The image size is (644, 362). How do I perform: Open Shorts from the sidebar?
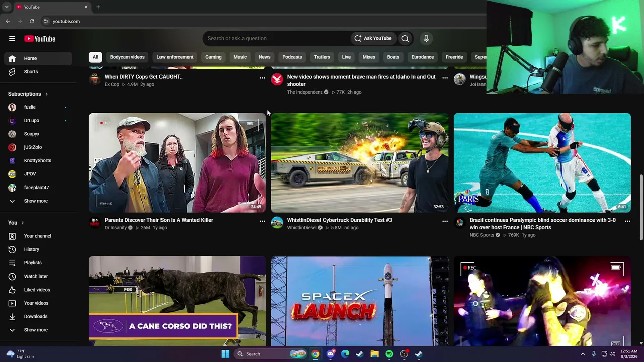click(x=38, y=72)
